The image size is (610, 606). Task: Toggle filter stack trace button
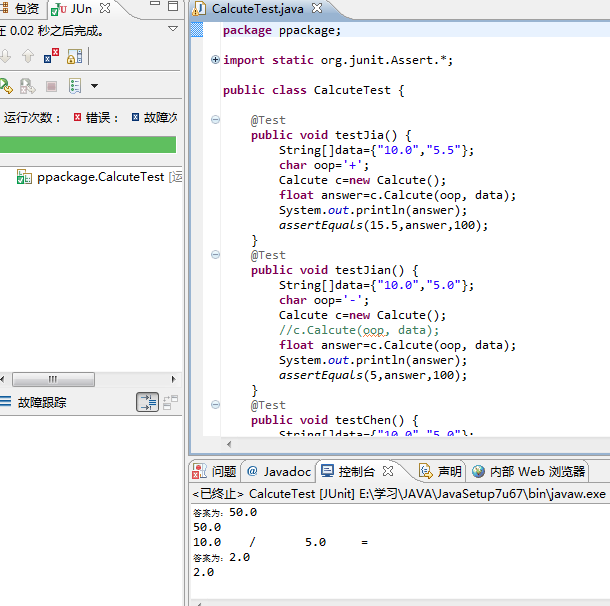[147, 402]
